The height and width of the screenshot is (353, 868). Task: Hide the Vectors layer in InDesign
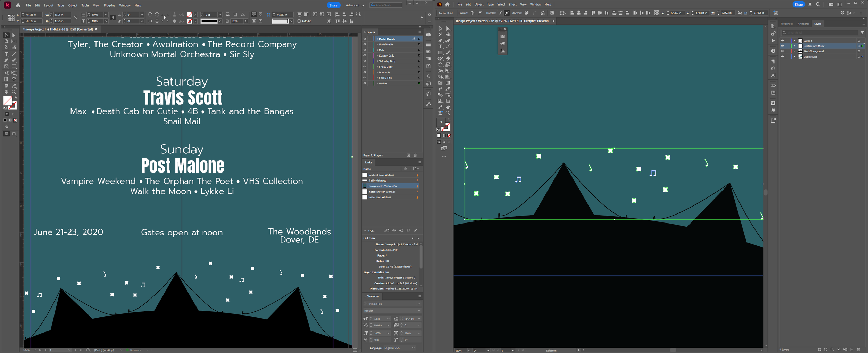point(365,83)
